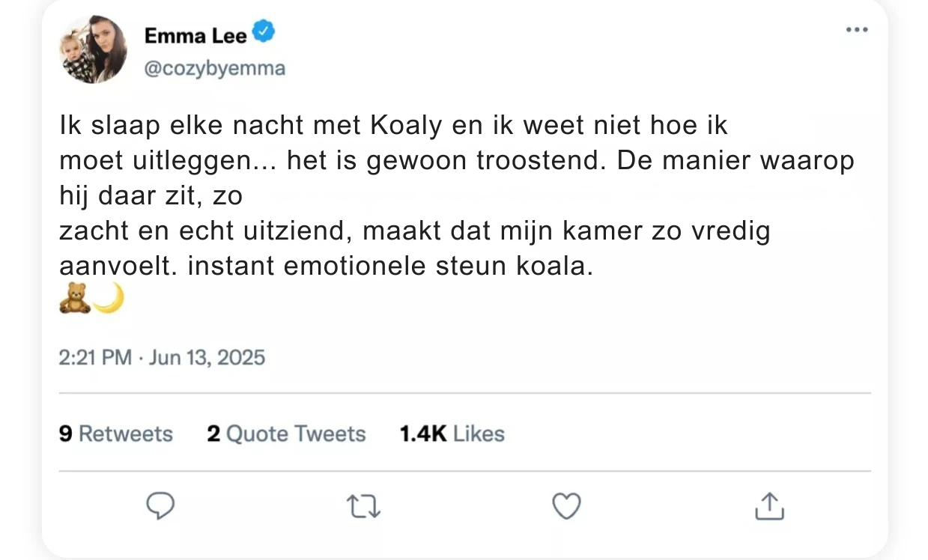Click the Emma Lee display name

coord(195,35)
